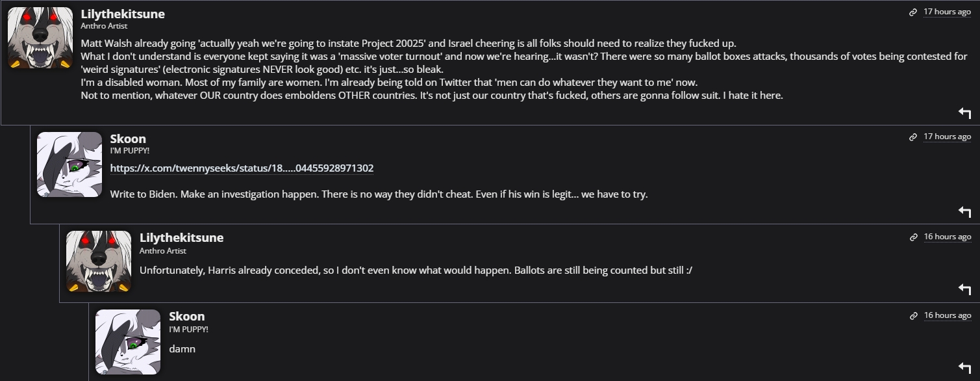The height and width of the screenshot is (381, 980).
Task: Reply to Lilythekitsune's top-level Matt Walsh comment
Action: tap(964, 113)
